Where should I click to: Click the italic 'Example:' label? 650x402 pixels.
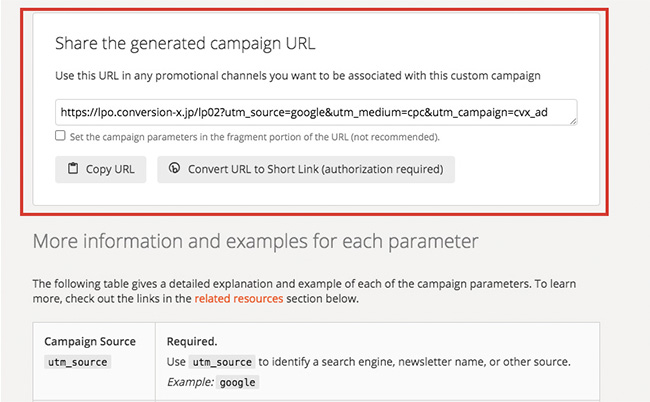194,381
